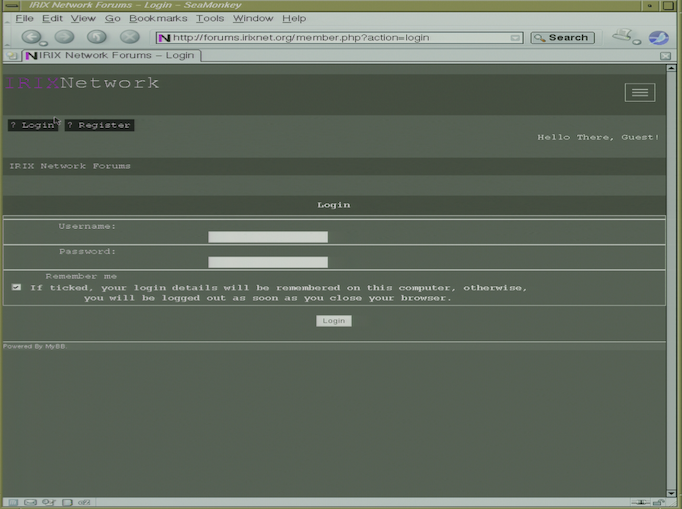The height and width of the screenshot is (509, 682).
Task: Open the View menu
Action: (x=83, y=18)
